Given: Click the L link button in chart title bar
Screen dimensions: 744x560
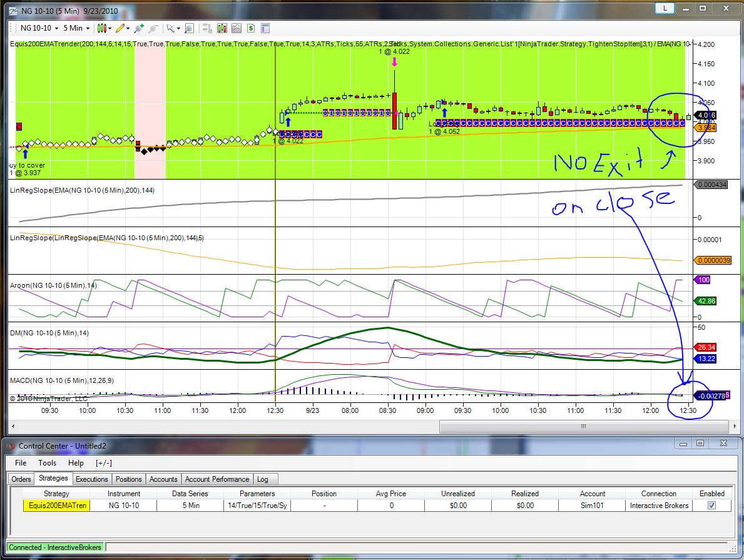Looking at the screenshot, I should pyautogui.click(x=665, y=8).
